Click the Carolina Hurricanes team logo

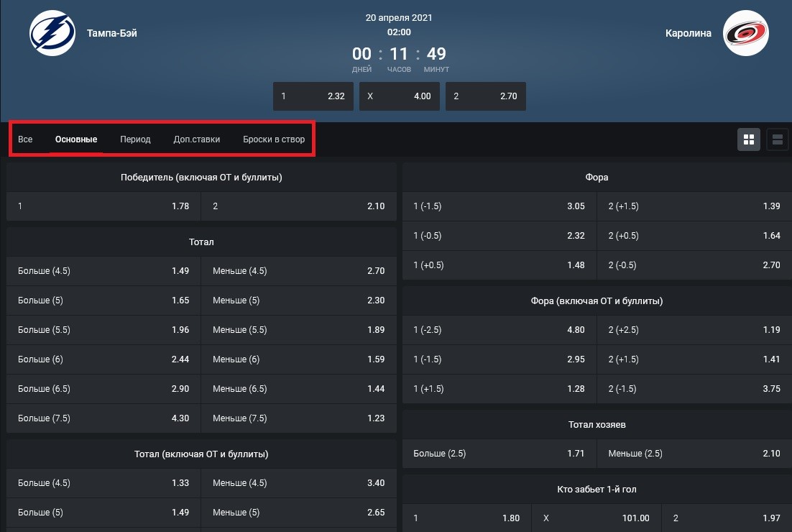(745, 33)
